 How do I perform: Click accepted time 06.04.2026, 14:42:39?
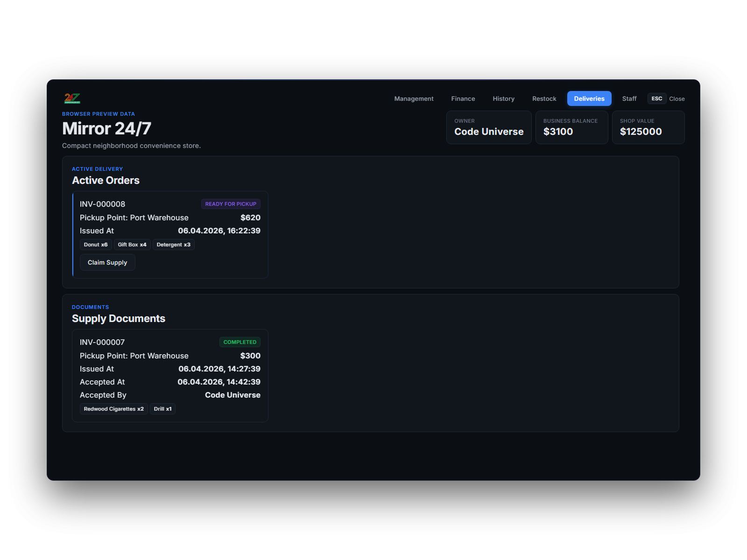[x=219, y=382]
